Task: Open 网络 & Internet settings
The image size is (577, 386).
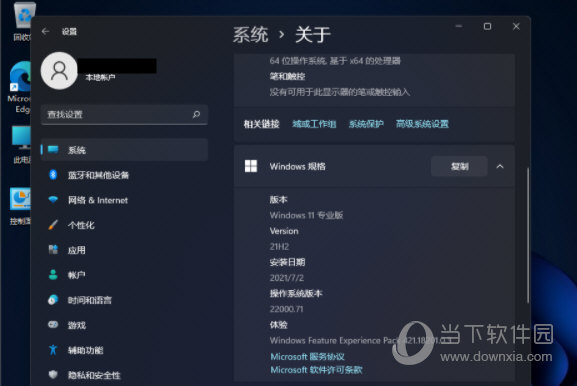Action: tap(124, 200)
